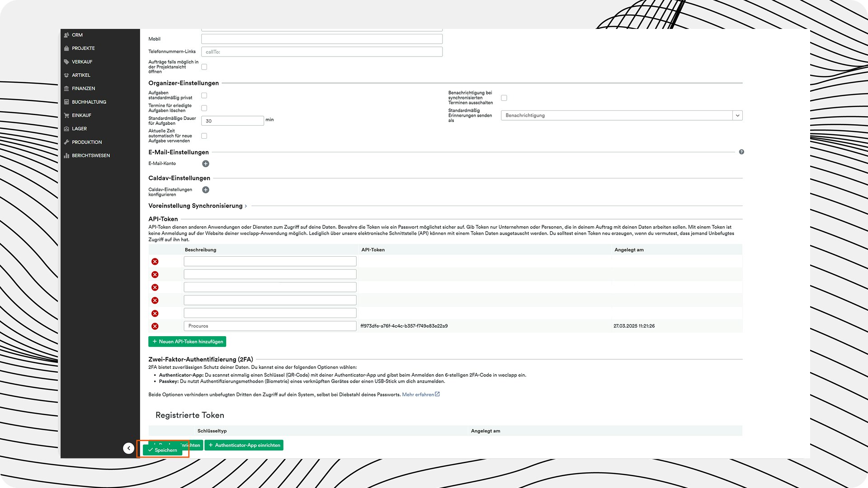Viewport: 868px width, 488px height.
Task: Add an E-Mail-Konto with plus icon
Action: [x=206, y=164]
